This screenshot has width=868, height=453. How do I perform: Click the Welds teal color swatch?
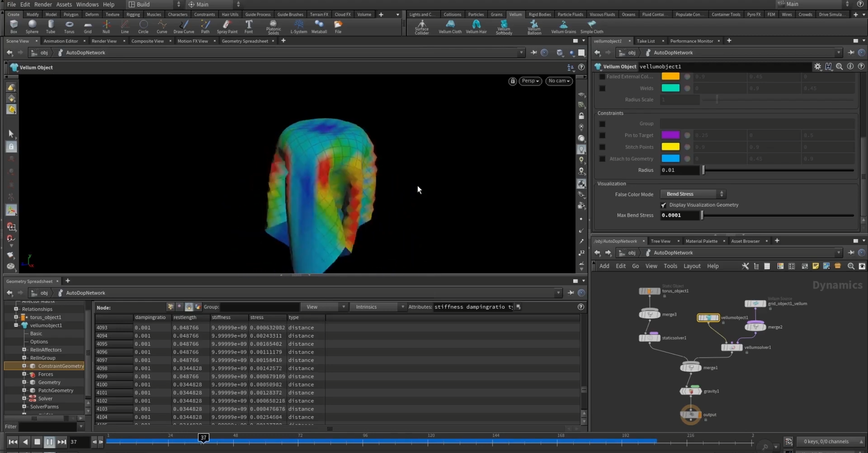tap(670, 88)
